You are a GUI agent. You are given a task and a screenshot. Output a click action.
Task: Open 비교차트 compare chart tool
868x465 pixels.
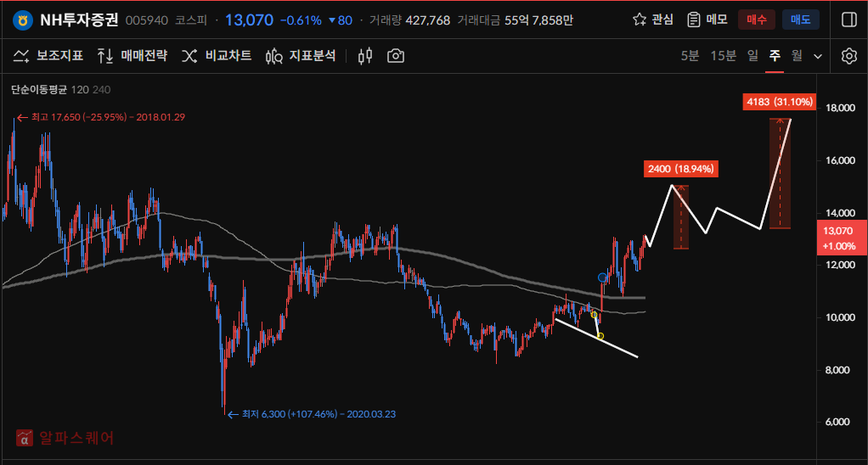217,56
